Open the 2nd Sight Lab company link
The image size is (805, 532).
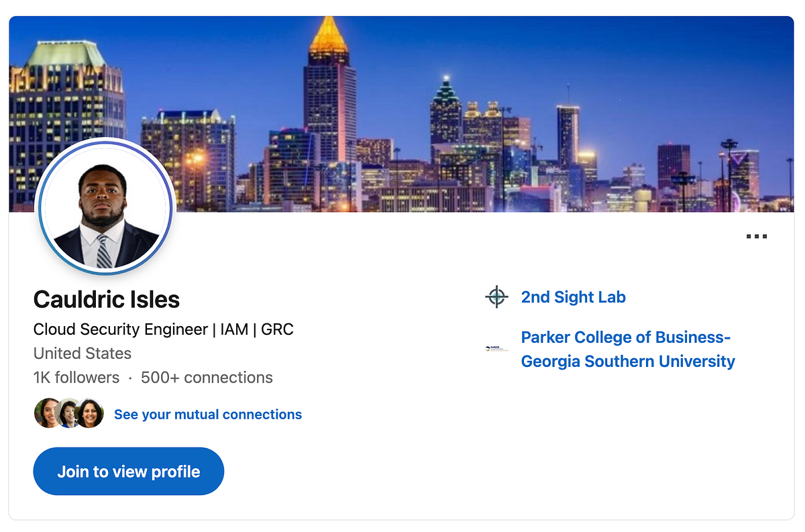click(x=574, y=297)
